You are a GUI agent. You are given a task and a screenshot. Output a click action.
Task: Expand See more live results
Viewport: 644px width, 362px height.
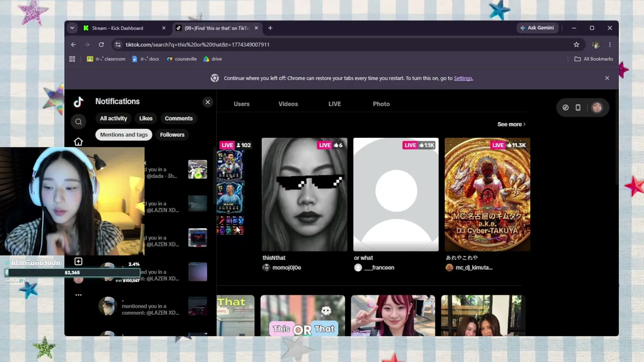(511, 124)
